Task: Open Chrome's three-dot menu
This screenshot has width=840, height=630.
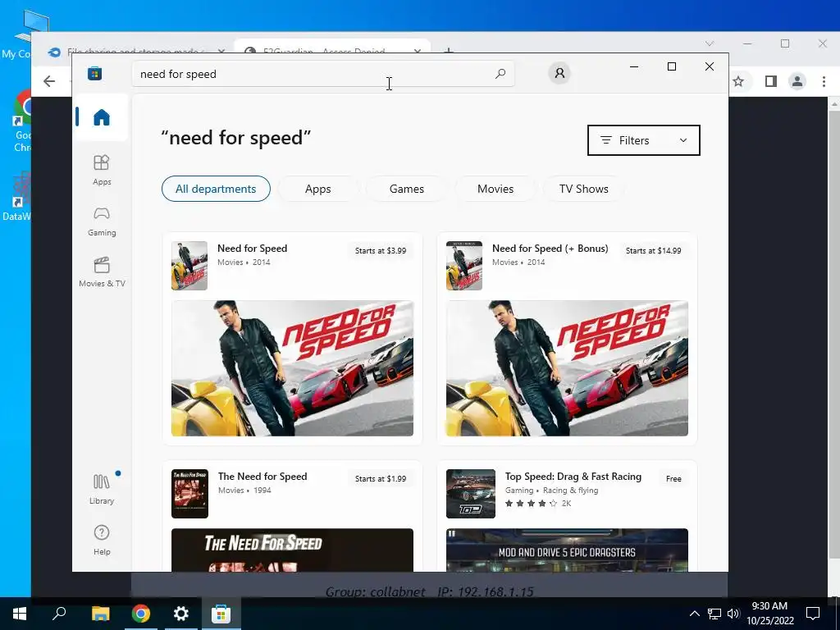Action: 824,81
